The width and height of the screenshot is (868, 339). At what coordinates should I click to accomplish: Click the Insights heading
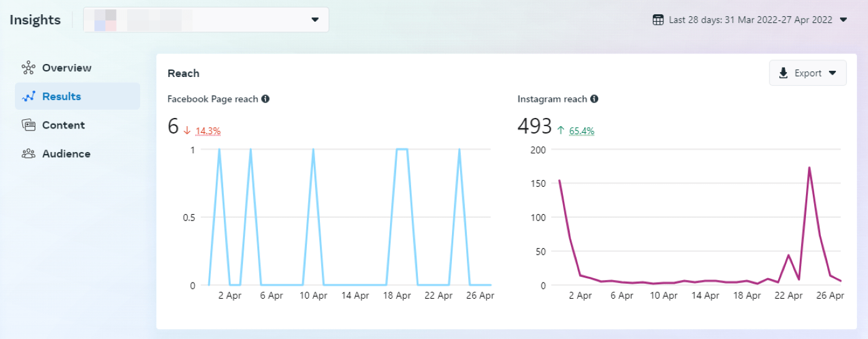pyautogui.click(x=35, y=20)
